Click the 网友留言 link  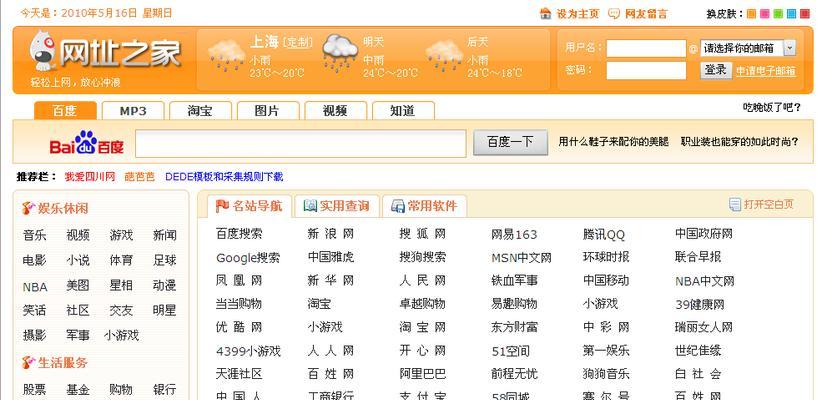click(646, 14)
